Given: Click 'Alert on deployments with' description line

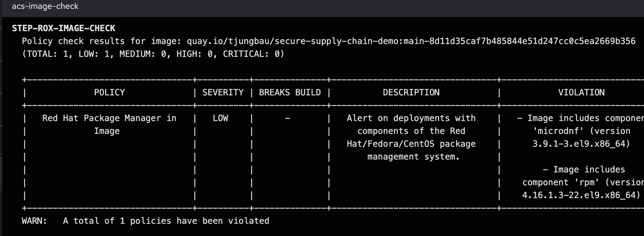Looking at the screenshot, I should click(411, 118).
